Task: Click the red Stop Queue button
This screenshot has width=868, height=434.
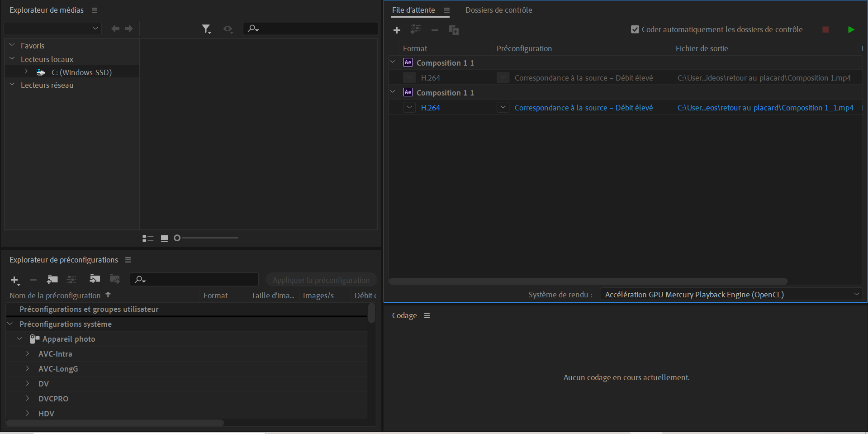Action: (x=825, y=29)
